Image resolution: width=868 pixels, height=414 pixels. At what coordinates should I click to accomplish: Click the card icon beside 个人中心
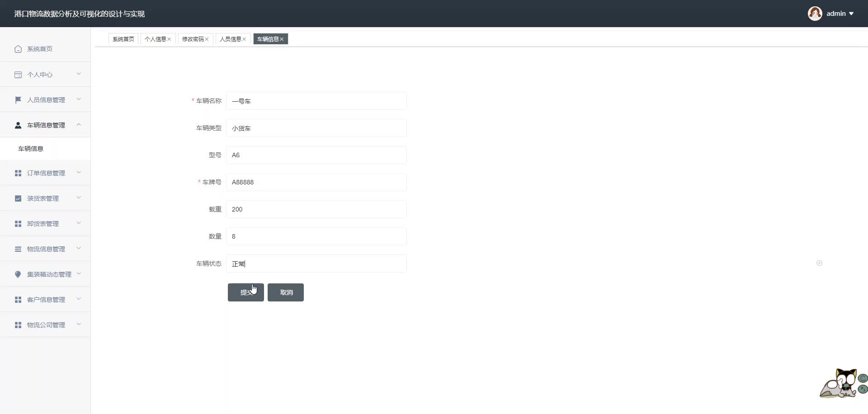pos(18,75)
